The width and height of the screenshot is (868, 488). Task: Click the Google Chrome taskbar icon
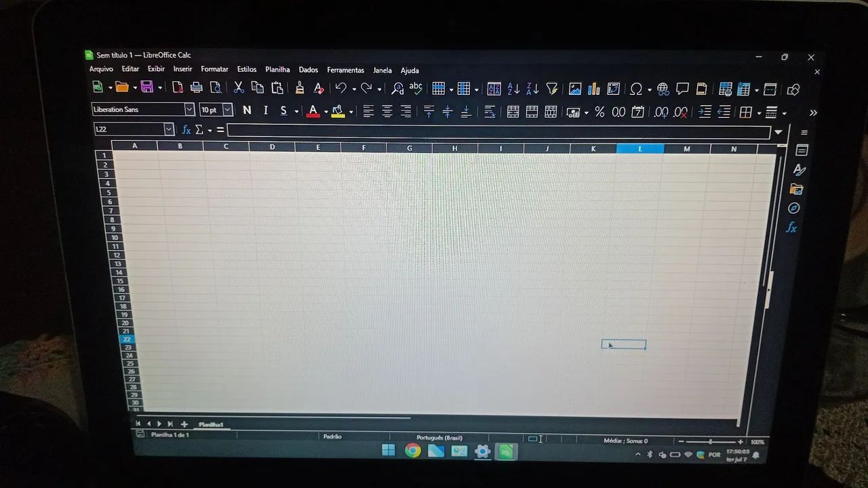pyautogui.click(x=412, y=450)
